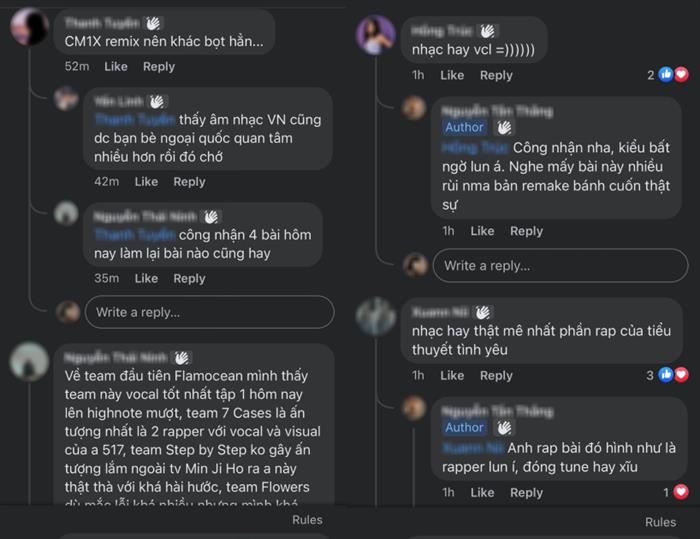This screenshot has width=700, height=539.
Task: Reply to the "nhạc hay vcl" comment
Action: coord(496,75)
